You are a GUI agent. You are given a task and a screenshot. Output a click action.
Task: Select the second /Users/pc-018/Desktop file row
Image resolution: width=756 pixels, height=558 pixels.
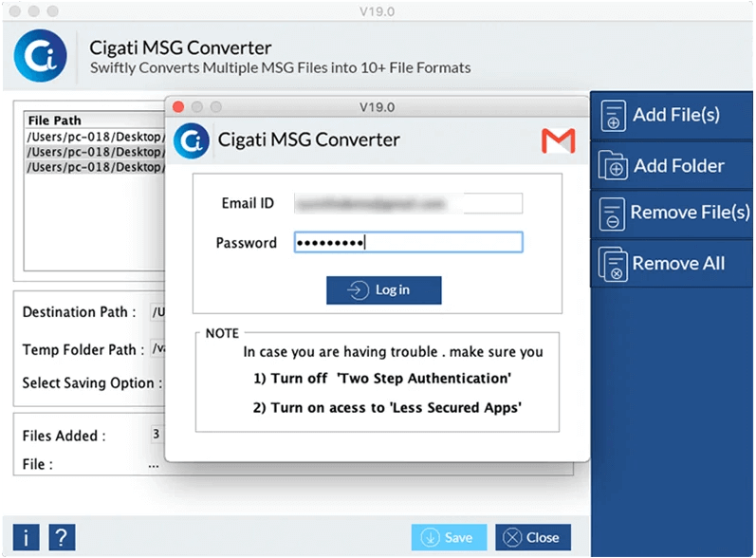click(96, 152)
